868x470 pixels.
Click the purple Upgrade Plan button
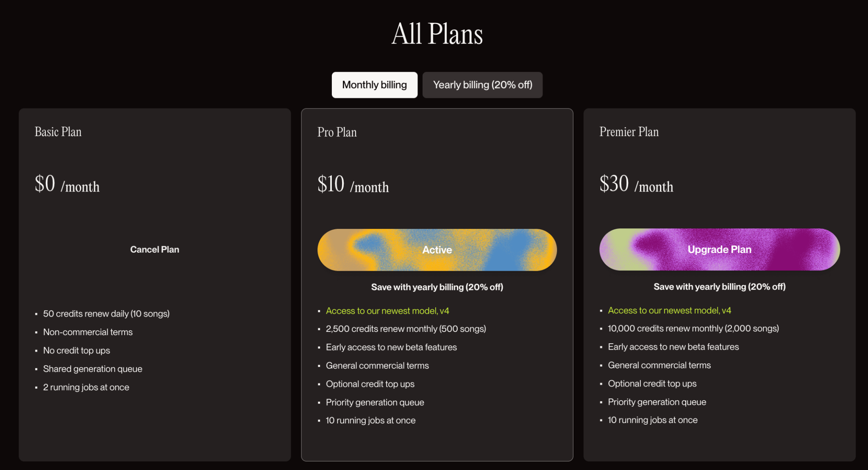click(719, 249)
